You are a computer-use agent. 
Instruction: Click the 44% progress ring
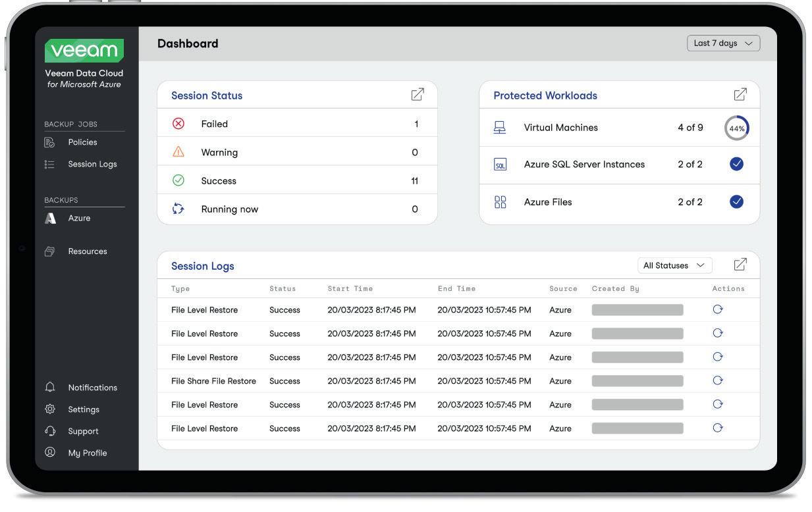pos(736,128)
